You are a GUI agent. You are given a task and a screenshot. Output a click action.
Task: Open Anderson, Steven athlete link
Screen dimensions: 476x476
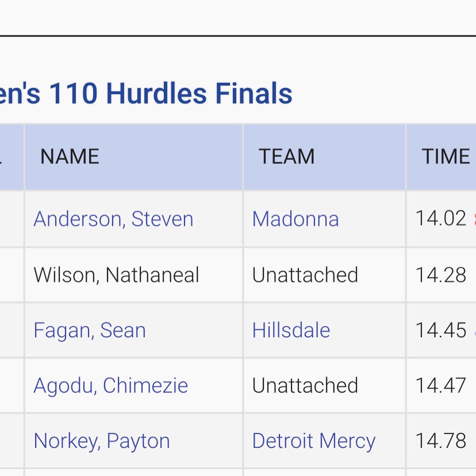[x=113, y=219]
